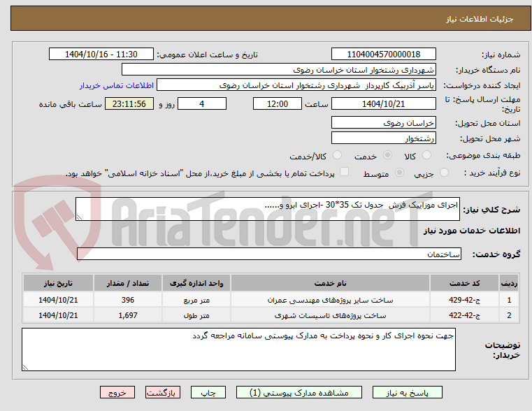The height and width of the screenshot is (411, 532).
Task: Click the چاپ print button
Action: [x=208, y=393]
